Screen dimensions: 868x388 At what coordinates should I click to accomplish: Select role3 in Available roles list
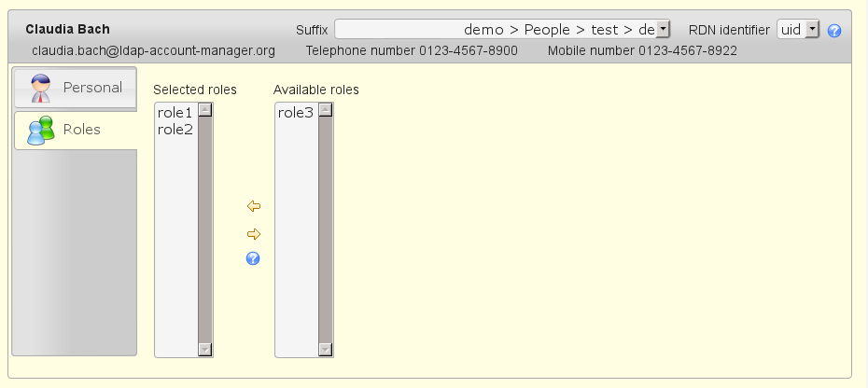pos(296,113)
